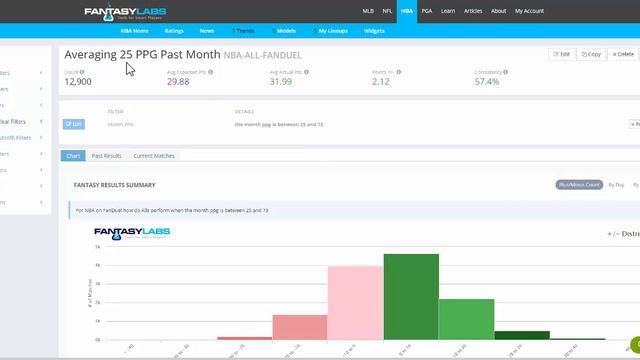Click the trend title Averaging 25 PPG Past Month
Image resolution: width=640 pixels, height=360 pixels.
point(142,54)
